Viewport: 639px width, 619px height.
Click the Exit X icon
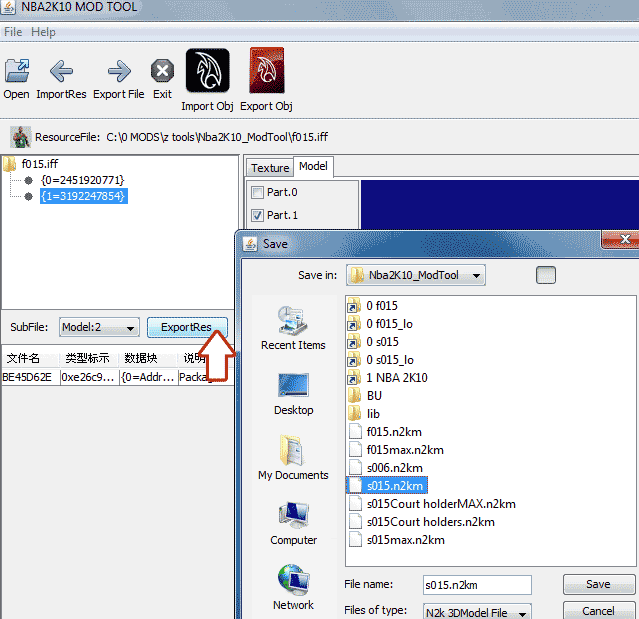[x=162, y=71]
